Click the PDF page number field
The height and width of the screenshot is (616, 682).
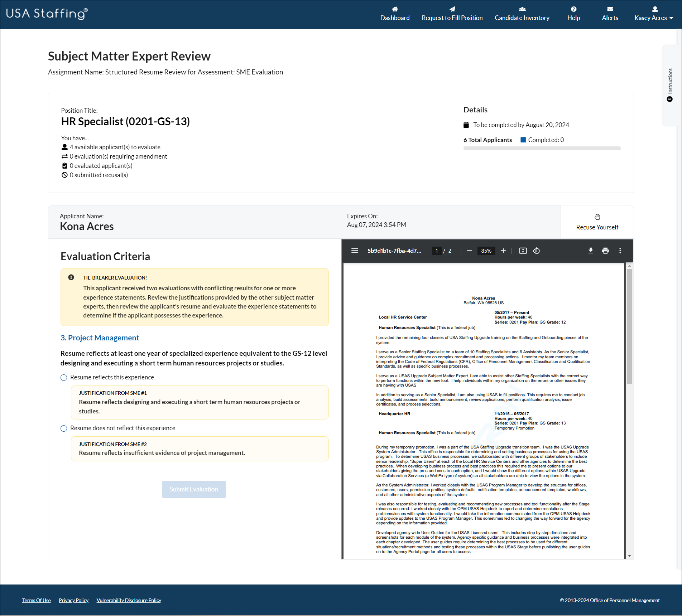(x=436, y=251)
